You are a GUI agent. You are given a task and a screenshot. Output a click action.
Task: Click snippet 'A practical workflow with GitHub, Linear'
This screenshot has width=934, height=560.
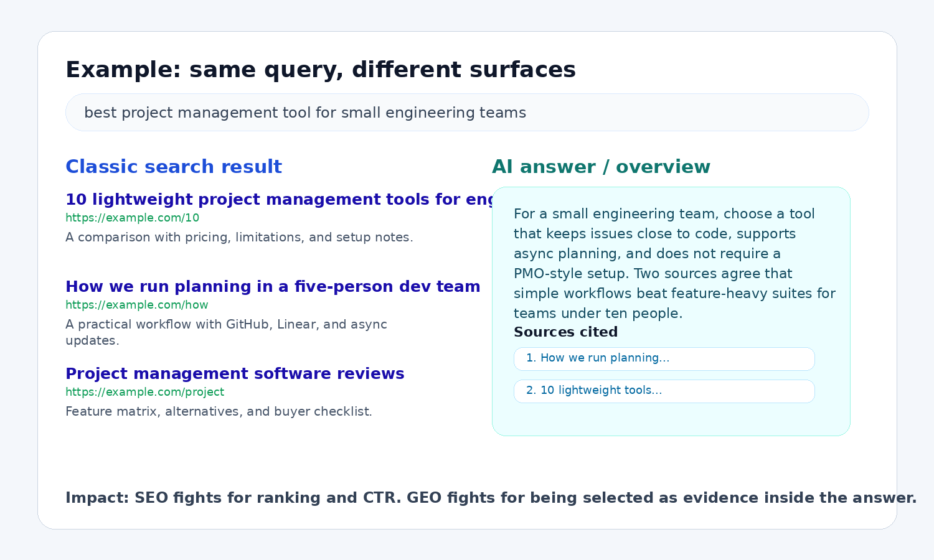226,332
